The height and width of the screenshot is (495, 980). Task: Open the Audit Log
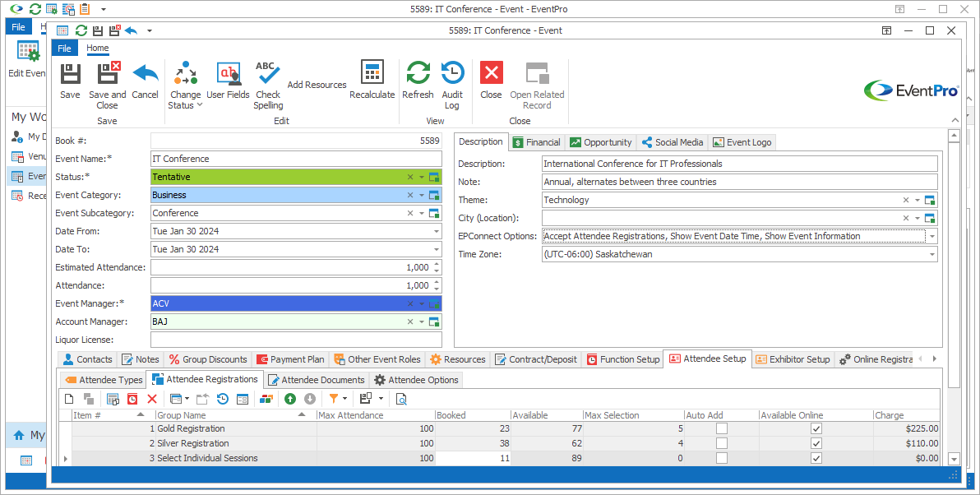452,85
